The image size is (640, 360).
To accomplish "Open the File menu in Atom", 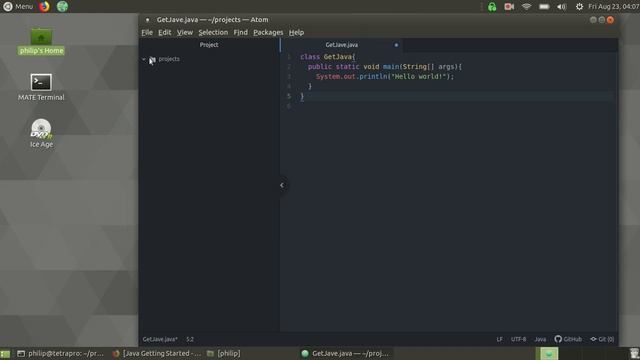I will pos(147,32).
